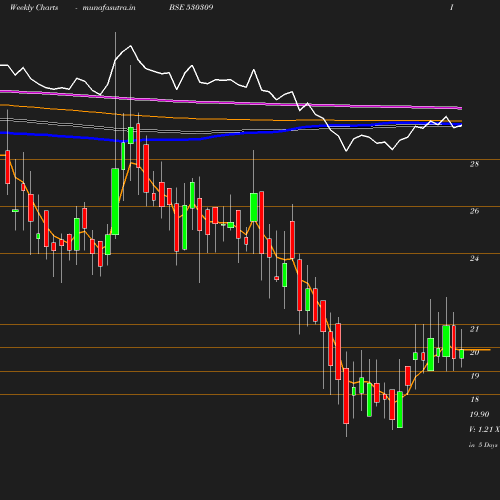Image resolution: width=500 pixels, height=500 pixels.
Task: Click the 24 price axis label
Action: click(x=474, y=258)
